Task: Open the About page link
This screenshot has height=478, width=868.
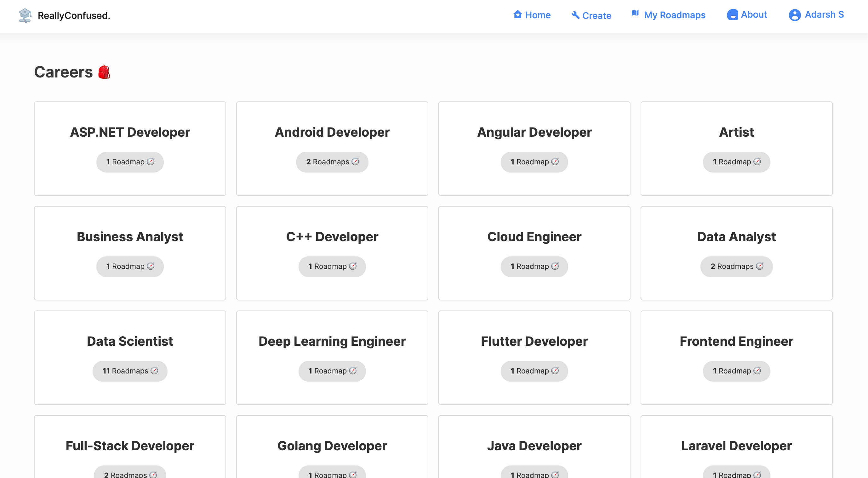Action: point(753,14)
